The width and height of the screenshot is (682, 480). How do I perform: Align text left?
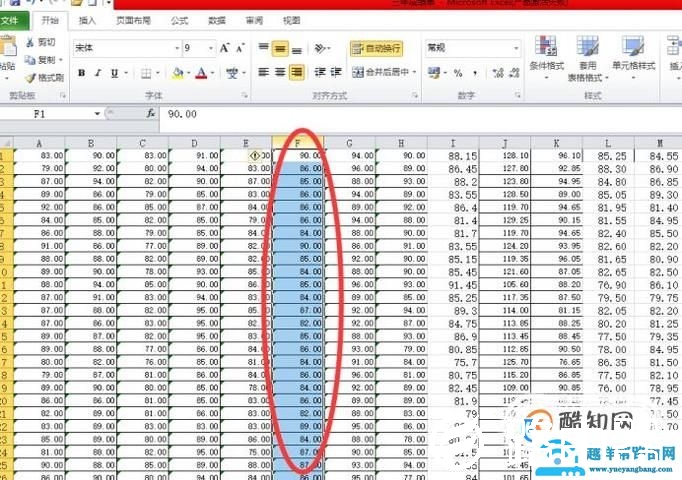264,72
